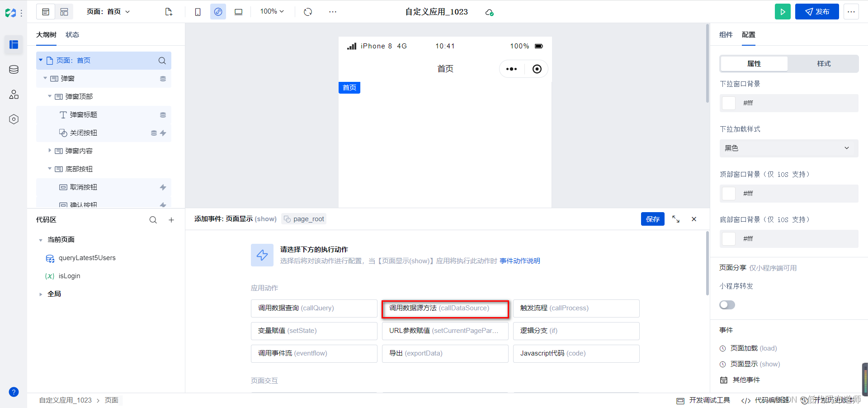Toggle the 小程序转发 switch
Image resolution: width=868 pixels, height=408 pixels.
coord(727,305)
